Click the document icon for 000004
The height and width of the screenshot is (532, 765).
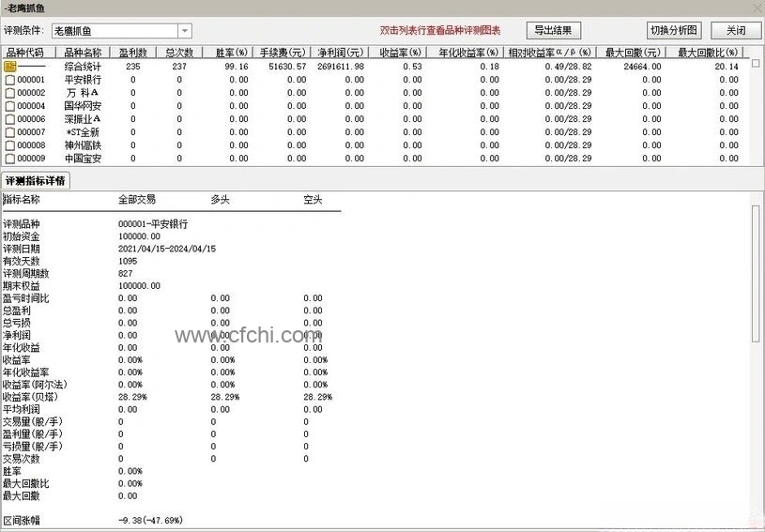(x=9, y=106)
